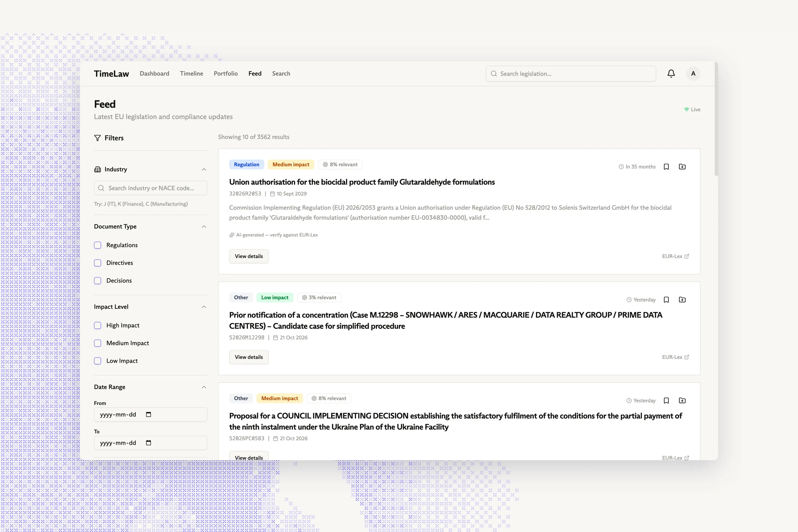View details of Glutaraldehyde formulations regulation
Screen dimensions: 798x532
pos(249,256)
